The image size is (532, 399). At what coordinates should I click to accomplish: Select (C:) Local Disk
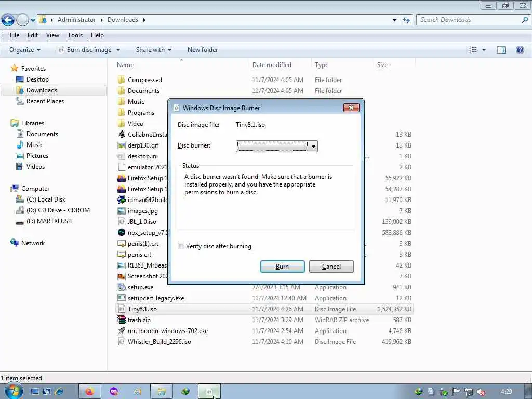click(x=46, y=199)
